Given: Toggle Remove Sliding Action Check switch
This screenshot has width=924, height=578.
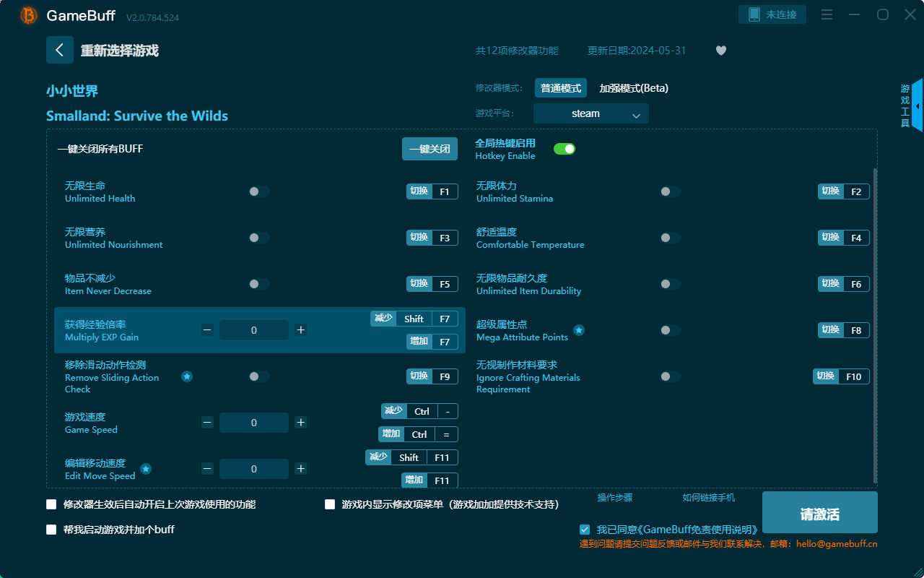Looking at the screenshot, I should click(259, 376).
